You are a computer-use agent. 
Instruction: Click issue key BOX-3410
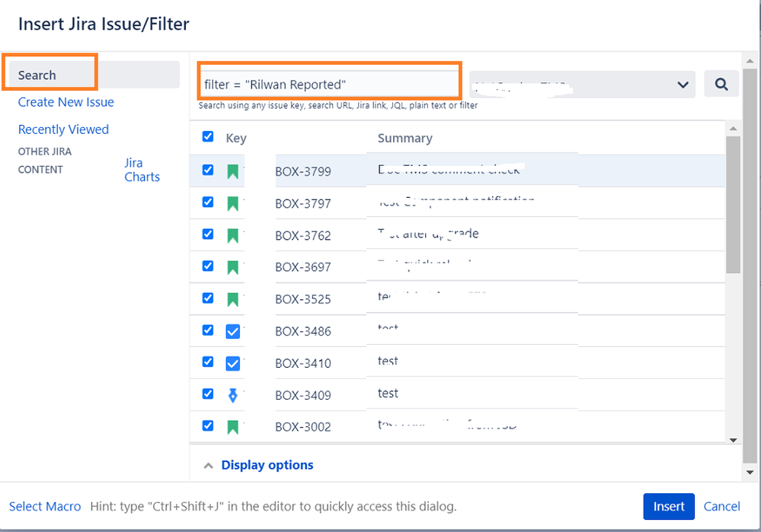pos(303,363)
